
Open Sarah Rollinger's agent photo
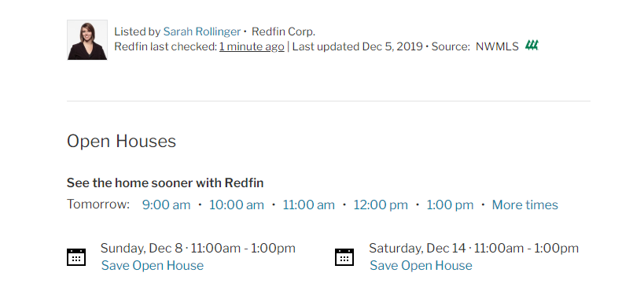(x=87, y=40)
